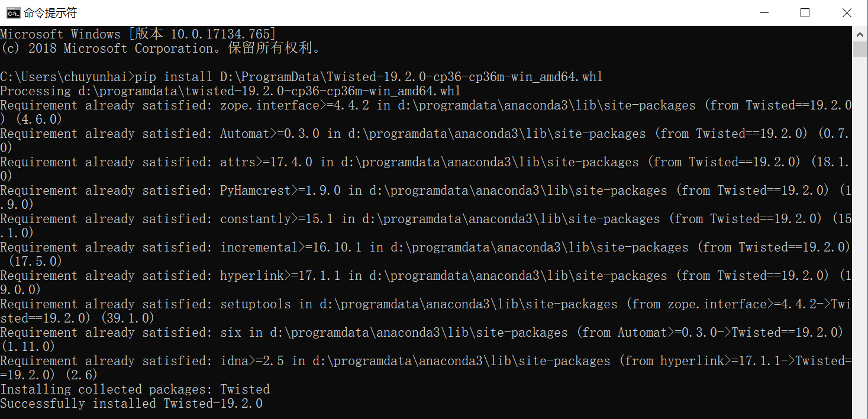Click the pip install Twisted command line
868x419 pixels.
point(302,77)
